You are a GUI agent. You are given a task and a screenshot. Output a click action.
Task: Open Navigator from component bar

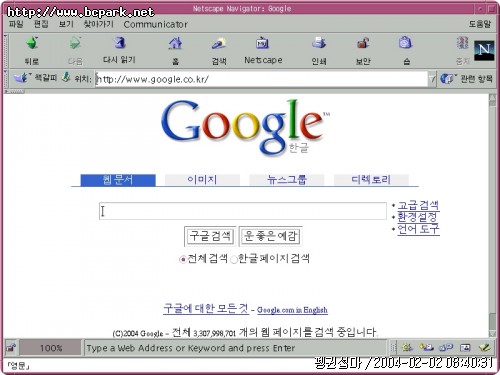(407, 348)
